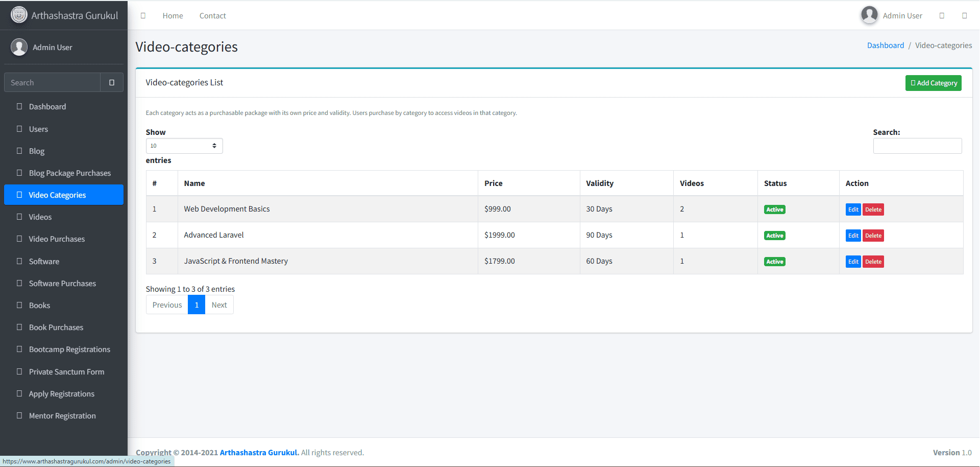
Task: Open Book Purchases in the sidebar
Action: click(64, 327)
